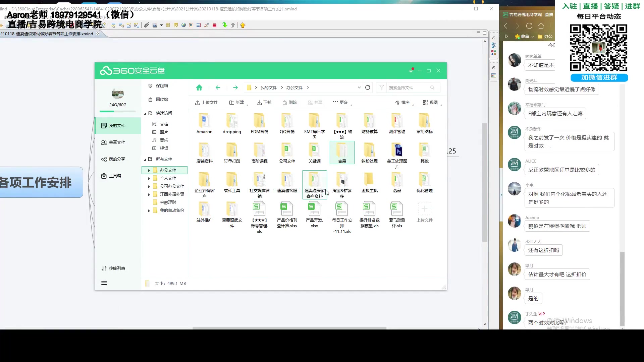644x362 pixels.
Task: Select the 文档 quick access item
Action: click(160, 124)
